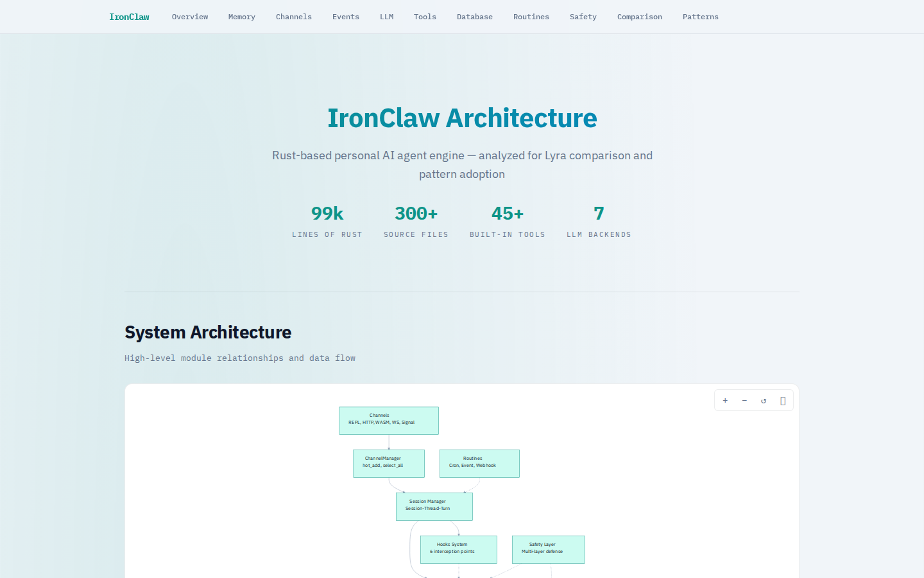Click the IronClaw logo link
Screen dimensions: 924x578
tap(129, 17)
